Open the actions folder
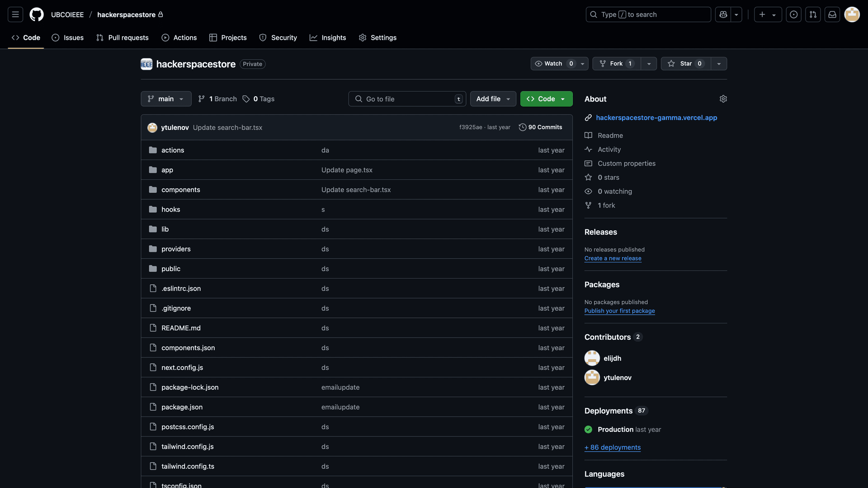This screenshot has width=868, height=488. pos(173,150)
